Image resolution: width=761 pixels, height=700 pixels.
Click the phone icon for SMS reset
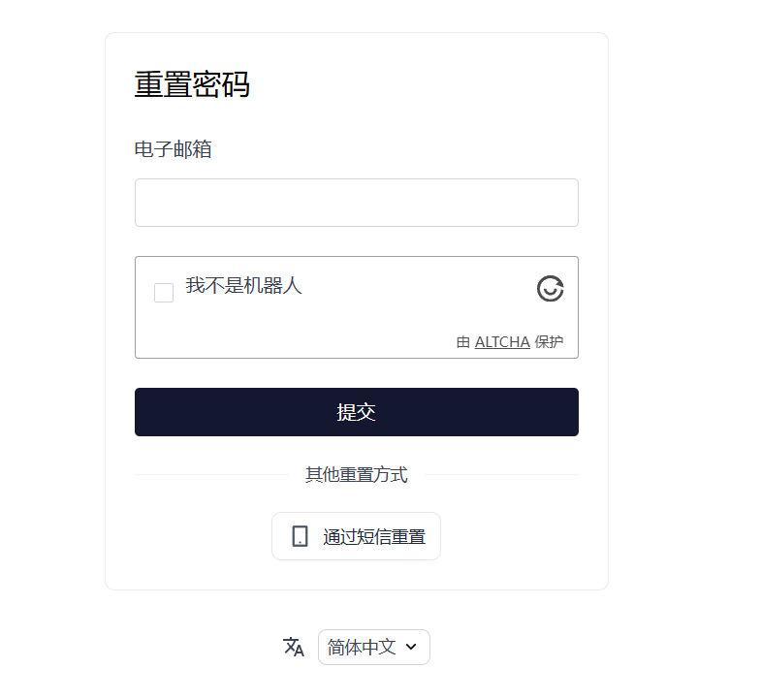coord(300,536)
